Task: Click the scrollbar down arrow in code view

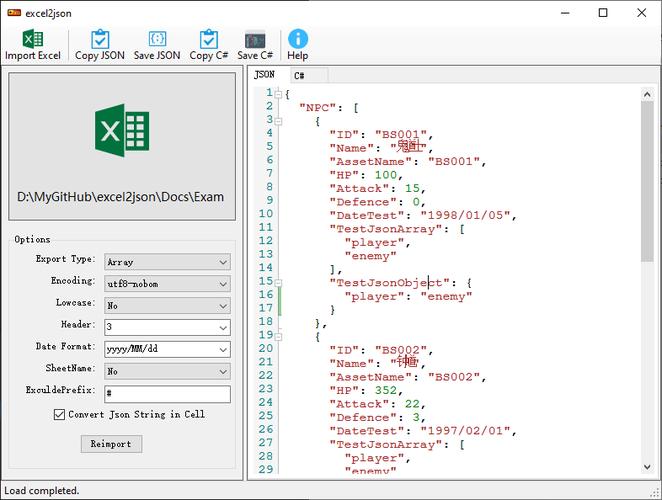Action: coord(647,467)
